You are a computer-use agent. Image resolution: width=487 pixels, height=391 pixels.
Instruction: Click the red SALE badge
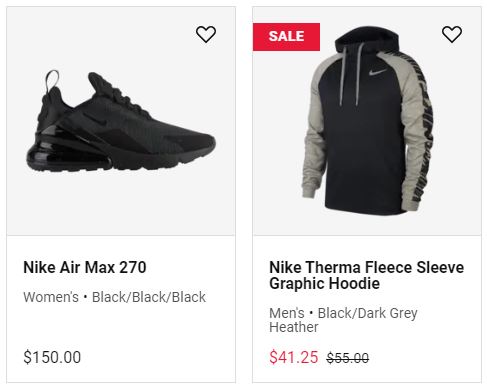click(x=286, y=37)
